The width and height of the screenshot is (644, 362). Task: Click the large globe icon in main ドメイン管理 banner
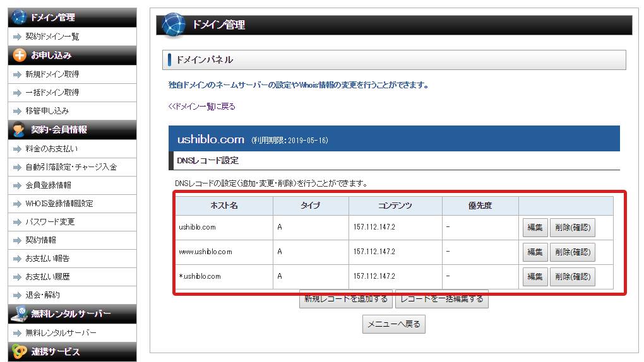tap(174, 25)
